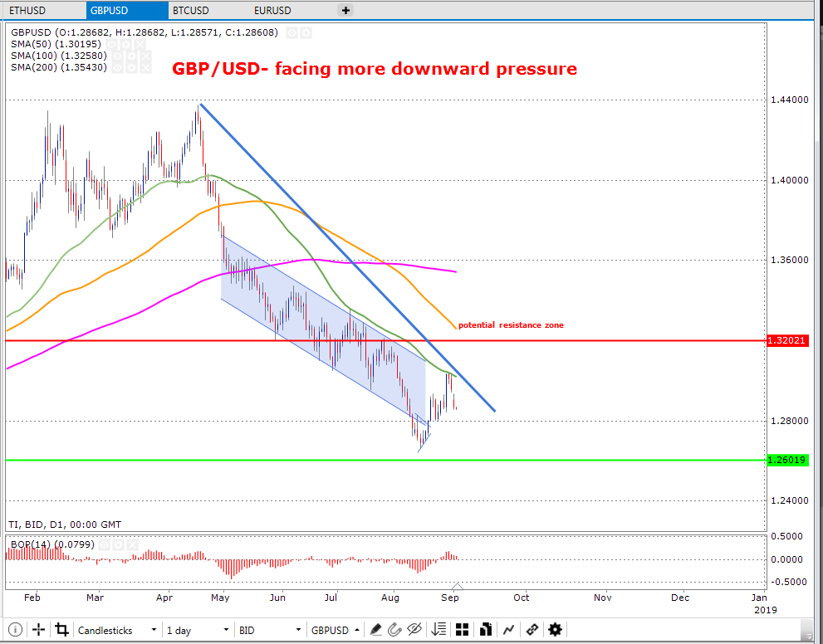
Task: Remove the SMA(200) indicator with its X
Action: coord(145,67)
